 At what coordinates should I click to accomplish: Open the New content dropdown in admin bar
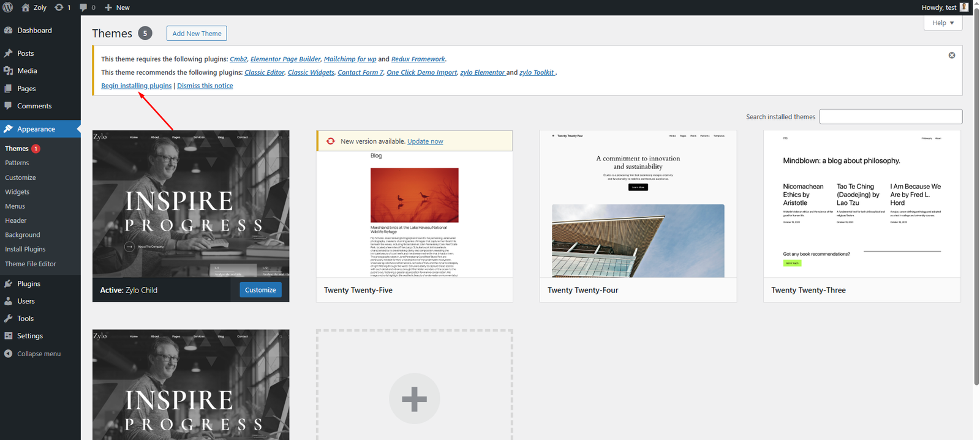coord(117,7)
